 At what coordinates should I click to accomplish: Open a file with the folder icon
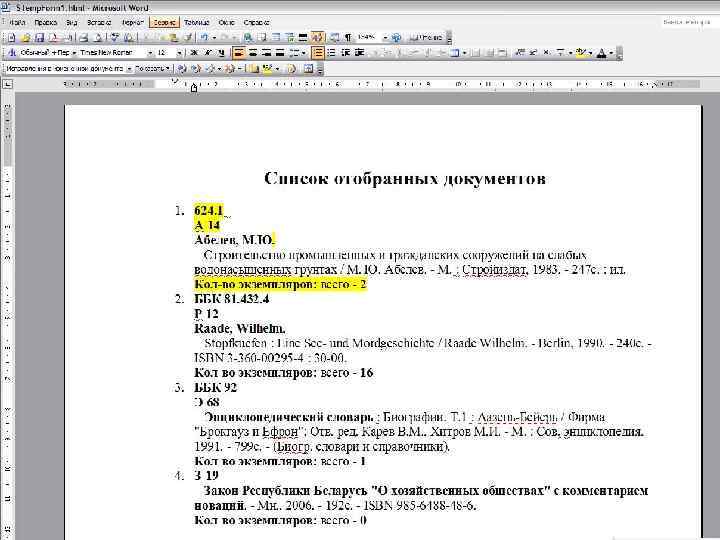[x=26, y=38]
